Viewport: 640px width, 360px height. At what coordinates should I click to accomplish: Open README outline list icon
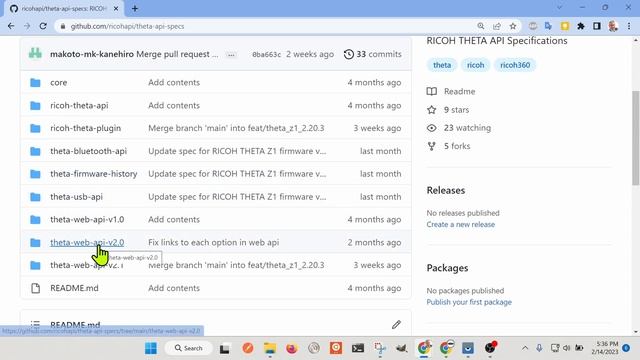pos(35,324)
